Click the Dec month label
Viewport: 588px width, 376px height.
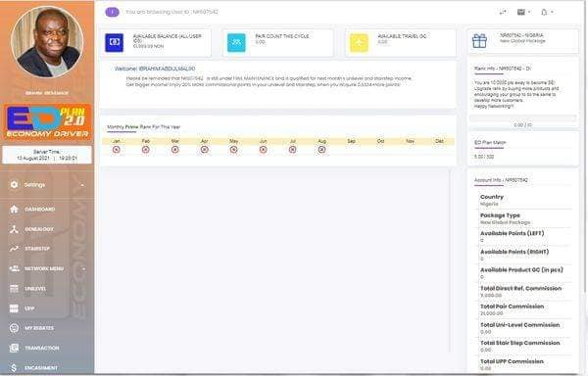[x=439, y=141]
